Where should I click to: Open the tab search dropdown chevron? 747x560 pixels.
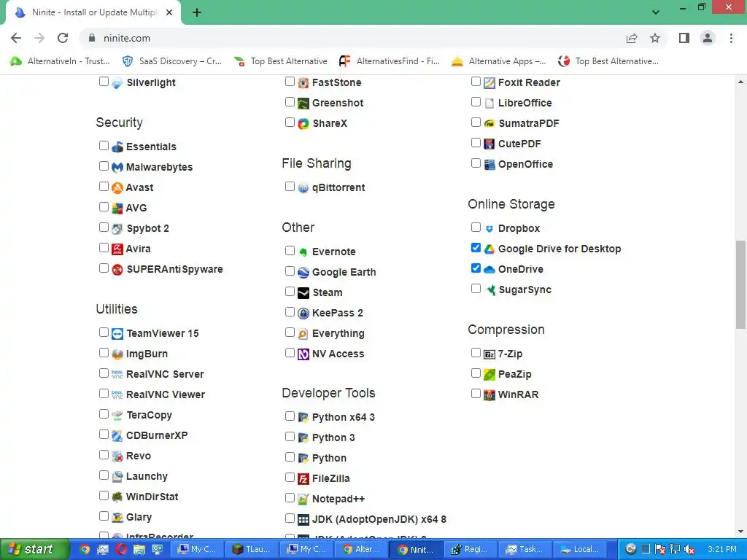coord(656,12)
